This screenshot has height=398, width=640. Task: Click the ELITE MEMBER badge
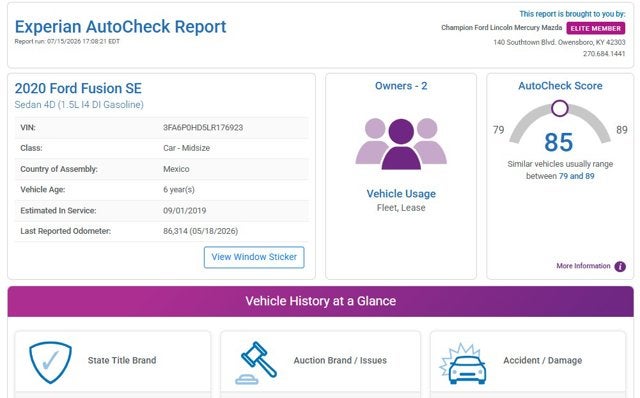click(596, 28)
